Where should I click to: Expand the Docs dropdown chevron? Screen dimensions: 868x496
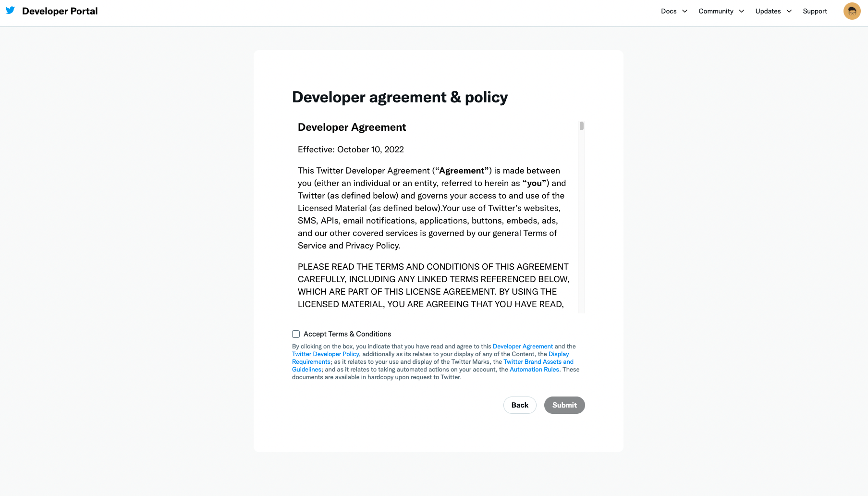coord(685,11)
